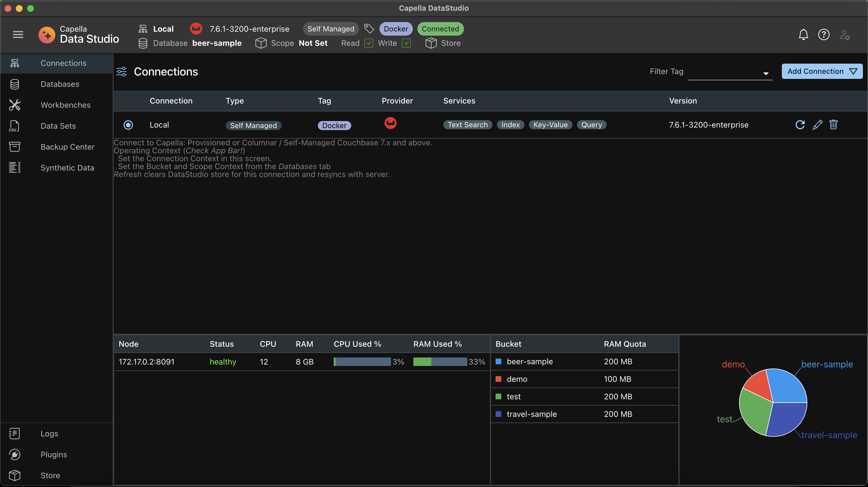This screenshot has width=868, height=487.
Task: Toggle the Write checkbox
Action: click(x=406, y=43)
